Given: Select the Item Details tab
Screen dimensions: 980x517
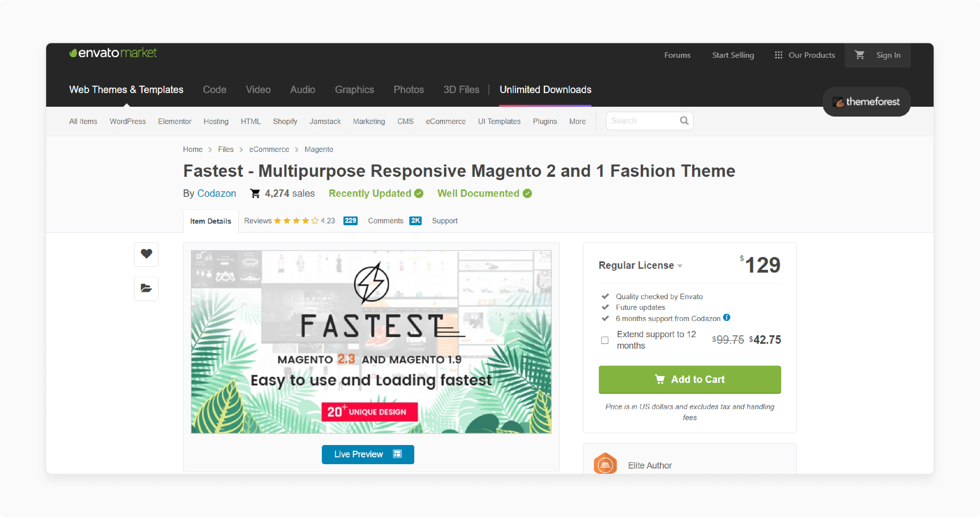Looking at the screenshot, I should 210,221.
